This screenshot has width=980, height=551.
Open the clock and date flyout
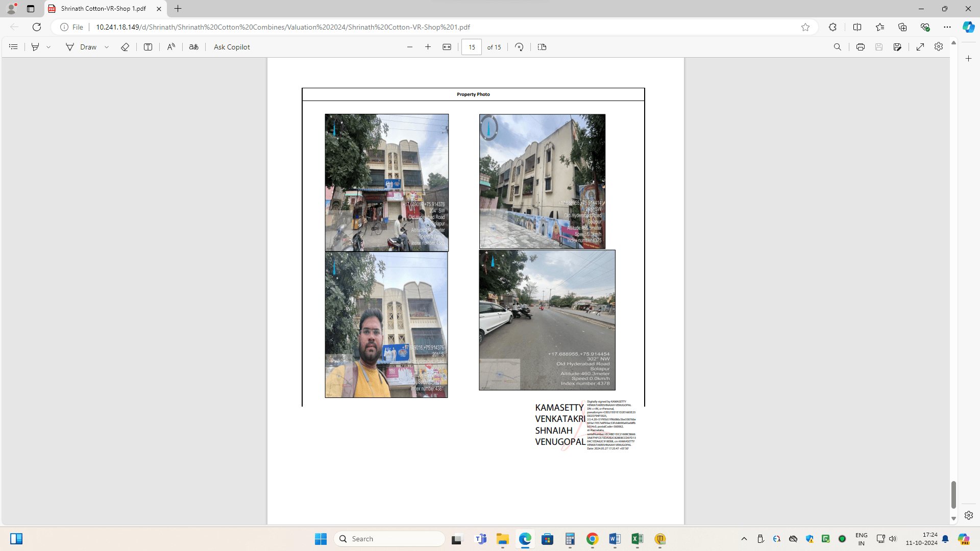point(921,539)
